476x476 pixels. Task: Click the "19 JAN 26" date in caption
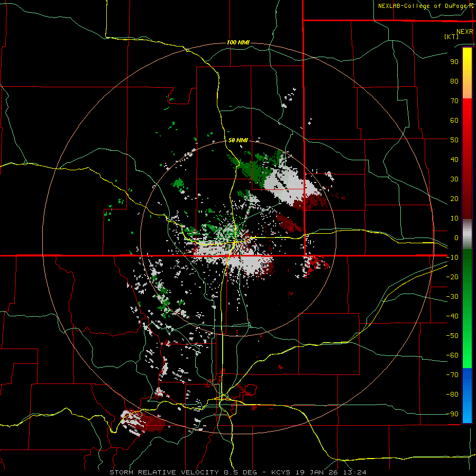coord(317,472)
